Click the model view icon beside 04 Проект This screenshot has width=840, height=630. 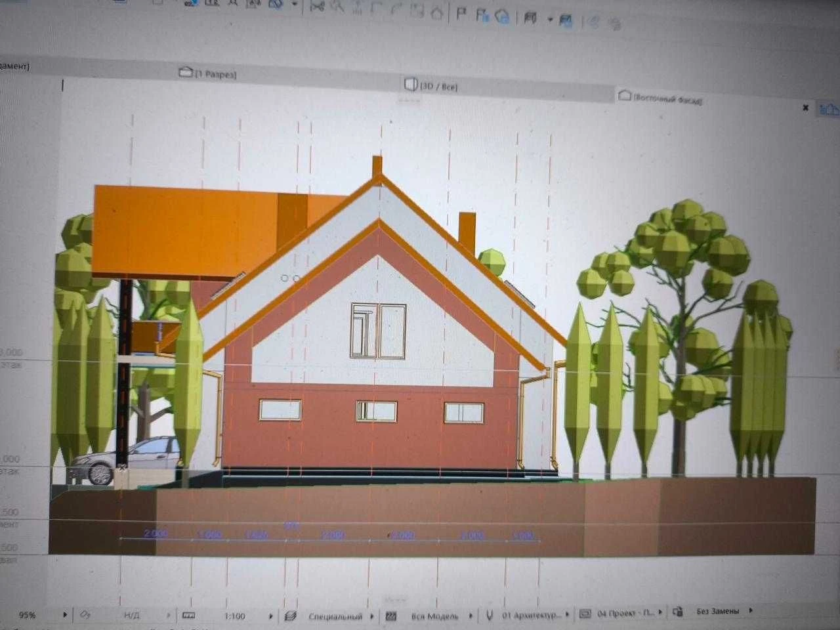pyautogui.click(x=585, y=614)
